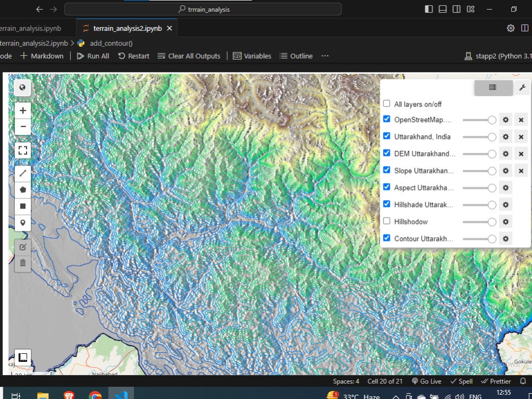Screen dimensions: 532x399
Task: Open Aspect Uttarakhand layer settings gear
Action: [x=505, y=188]
